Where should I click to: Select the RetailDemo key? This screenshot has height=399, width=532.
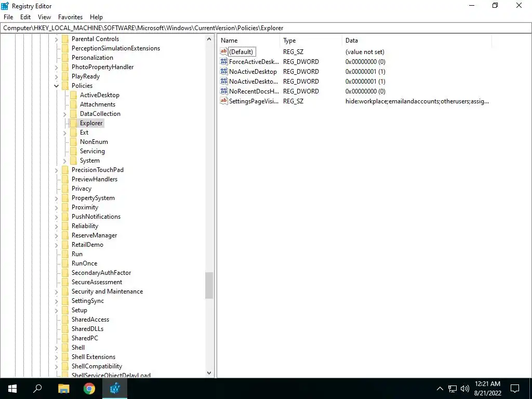click(x=87, y=245)
